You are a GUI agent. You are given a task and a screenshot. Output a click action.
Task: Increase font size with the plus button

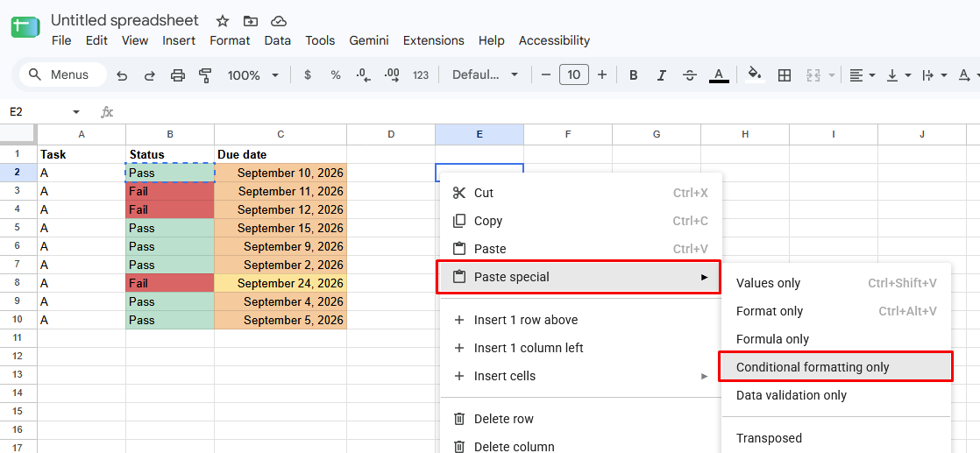pyautogui.click(x=602, y=75)
